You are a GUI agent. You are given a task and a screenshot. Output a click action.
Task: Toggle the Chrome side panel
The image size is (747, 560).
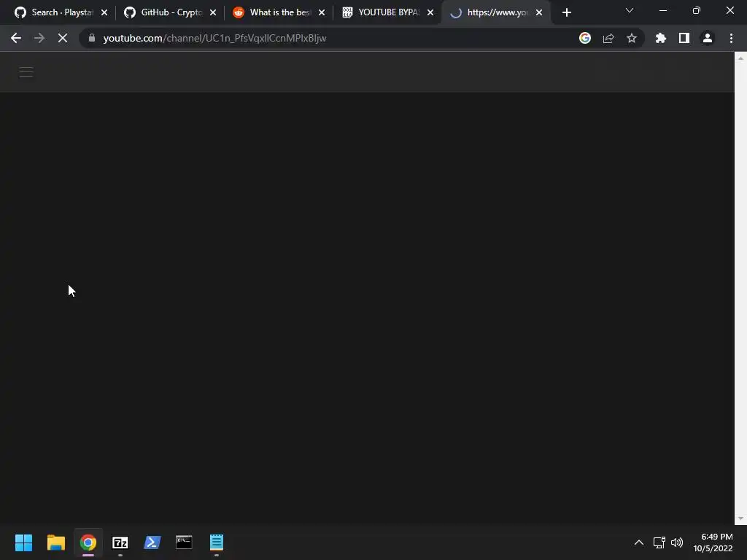click(684, 38)
